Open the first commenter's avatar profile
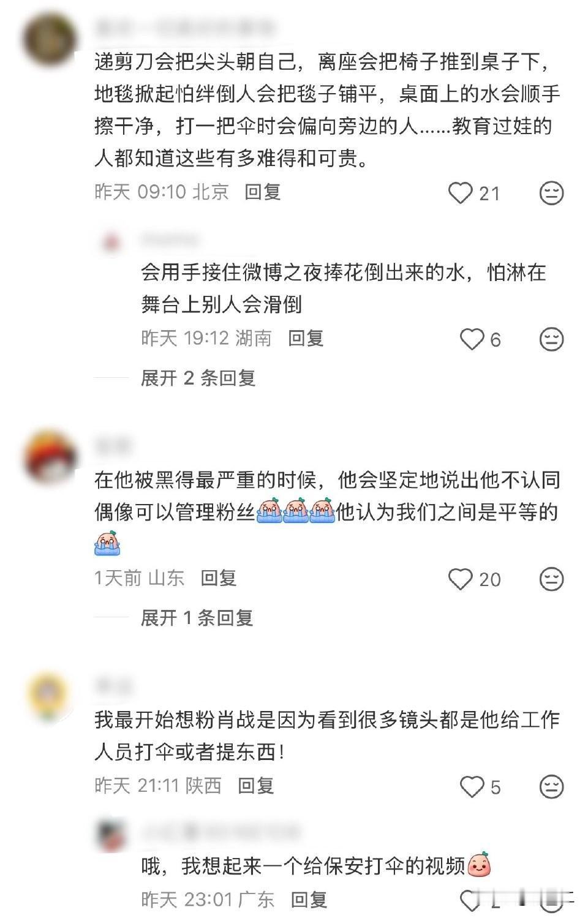Image resolution: width=588 pixels, height=918 pixels. click(x=48, y=39)
